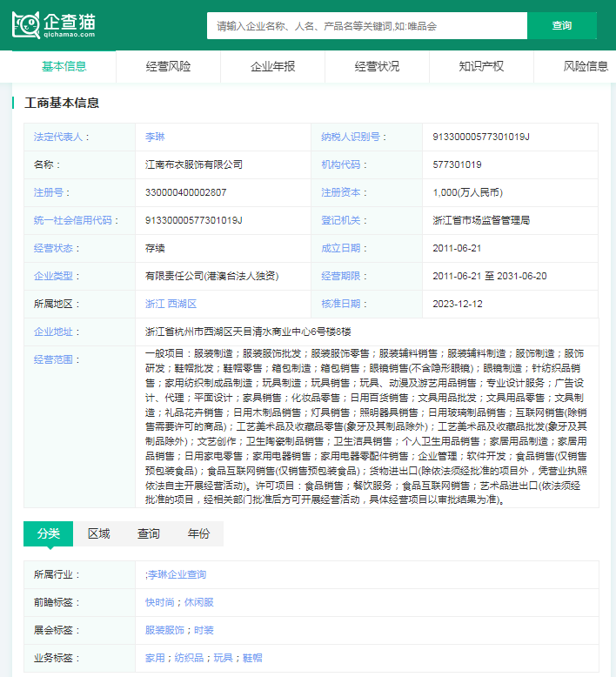
Task: Click the 登记机关 label link
Action: tap(340, 220)
